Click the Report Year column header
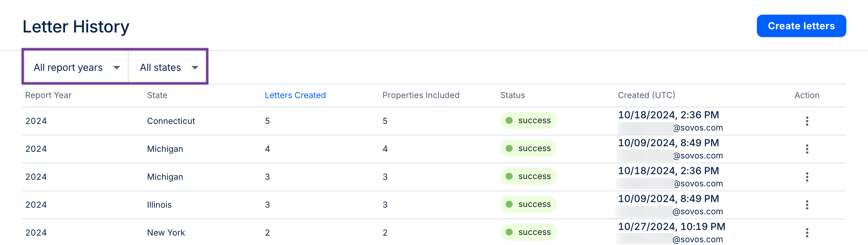This screenshot has height=245, width=868. [x=48, y=95]
